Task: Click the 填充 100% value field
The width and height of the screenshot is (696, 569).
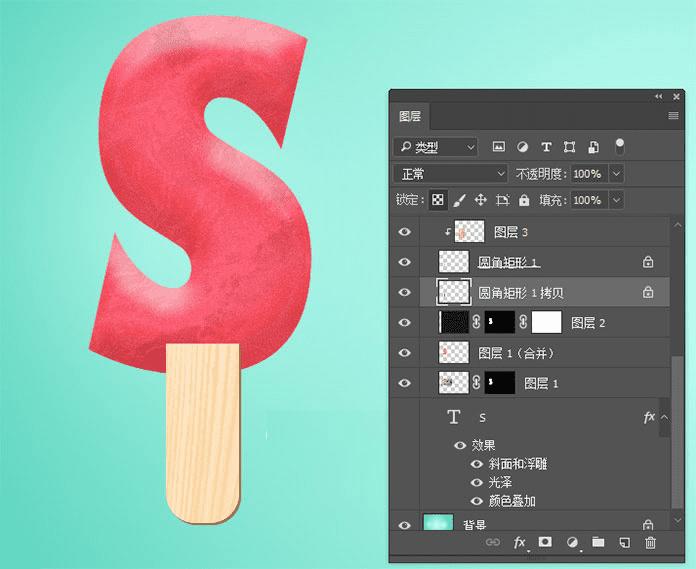Action: tap(589, 200)
